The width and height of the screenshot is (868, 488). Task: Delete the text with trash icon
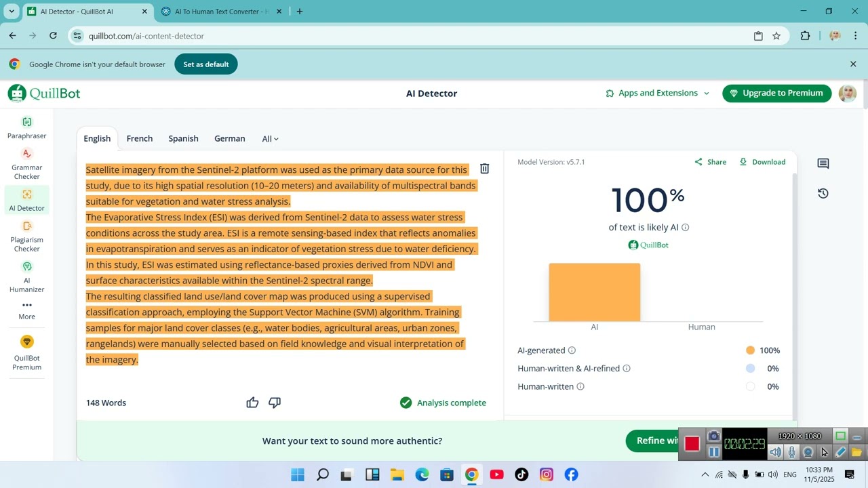coord(485,169)
